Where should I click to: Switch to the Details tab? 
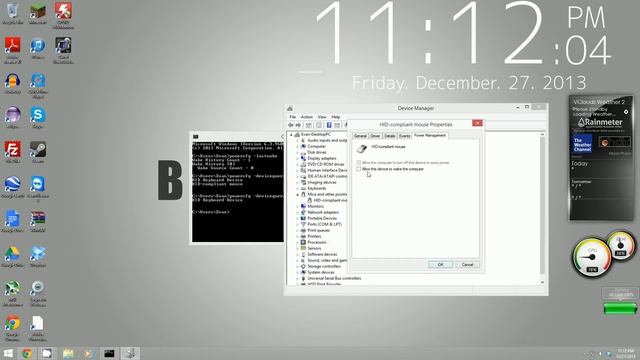pos(390,136)
